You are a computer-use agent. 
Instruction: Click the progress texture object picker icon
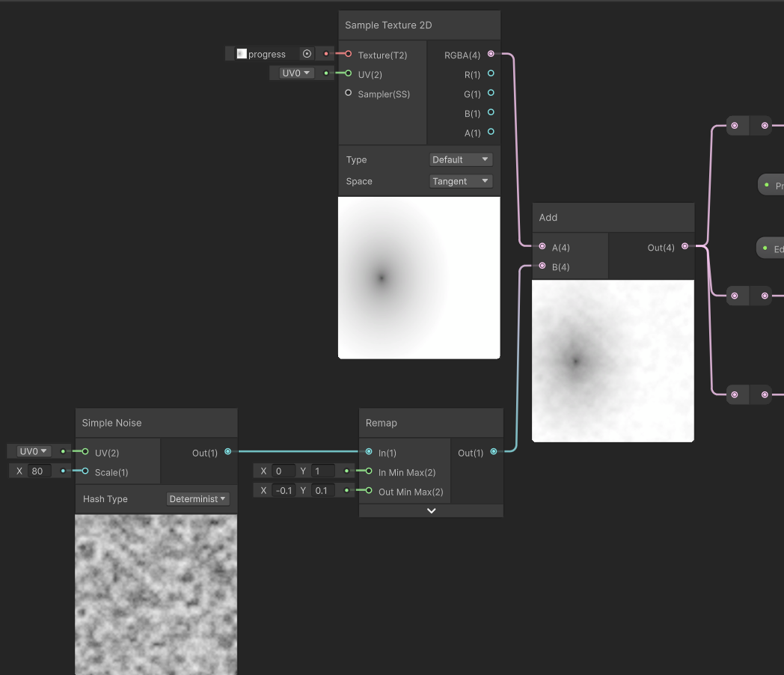point(307,53)
